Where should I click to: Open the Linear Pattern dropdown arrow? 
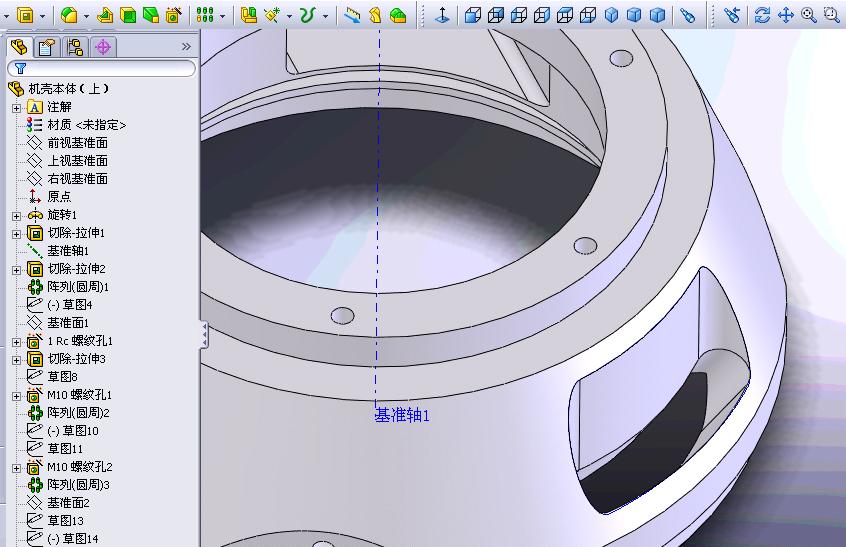point(222,16)
